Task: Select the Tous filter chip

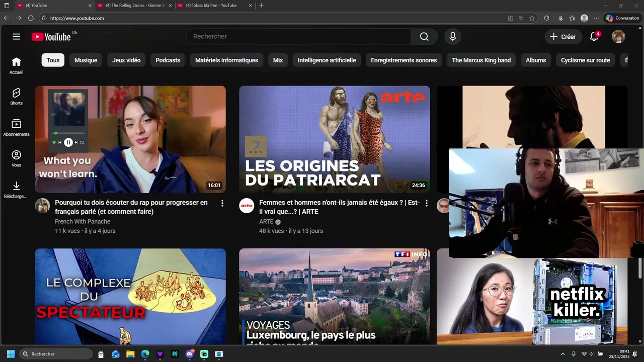Action: 53,60
